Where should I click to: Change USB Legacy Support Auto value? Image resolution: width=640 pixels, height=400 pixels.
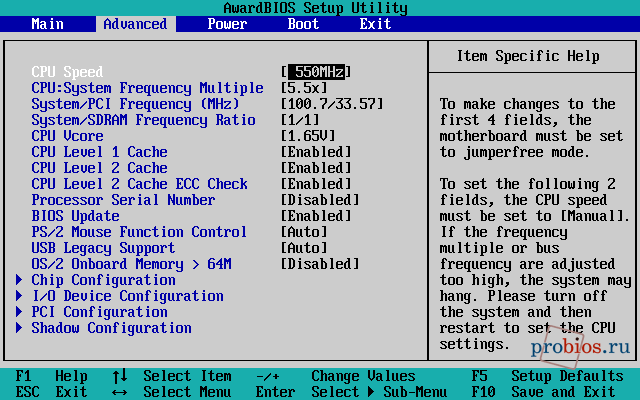coord(304,248)
